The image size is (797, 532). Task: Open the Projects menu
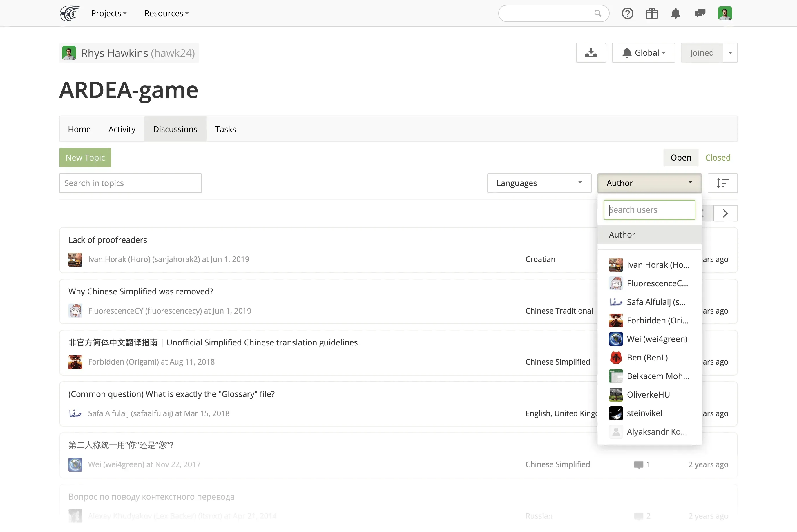coord(109,13)
